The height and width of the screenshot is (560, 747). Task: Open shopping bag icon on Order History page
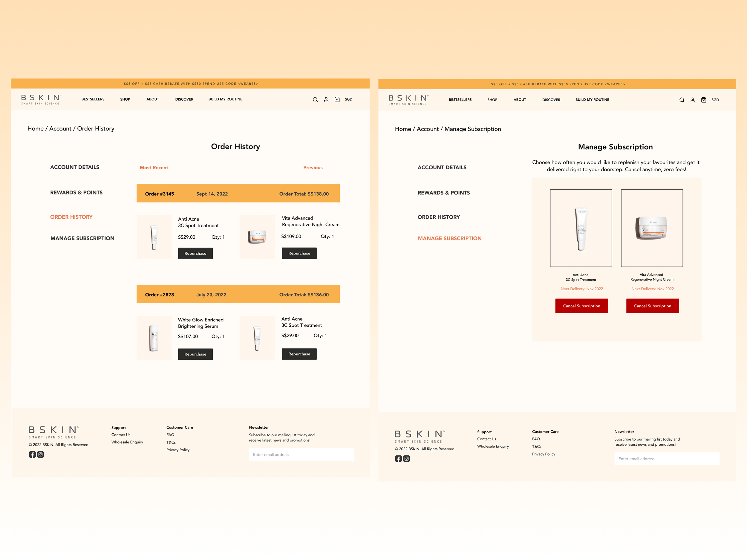pos(337,99)
